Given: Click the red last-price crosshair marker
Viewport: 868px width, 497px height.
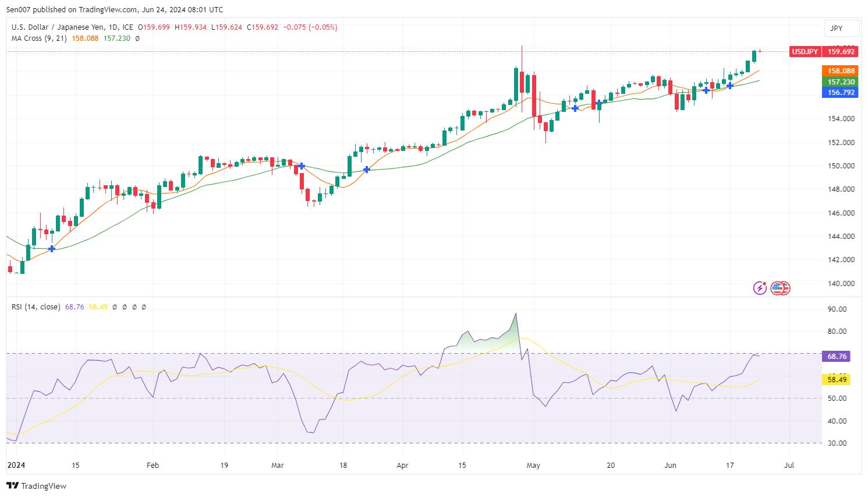Looking at the screenshot, I should click(760, 51).
